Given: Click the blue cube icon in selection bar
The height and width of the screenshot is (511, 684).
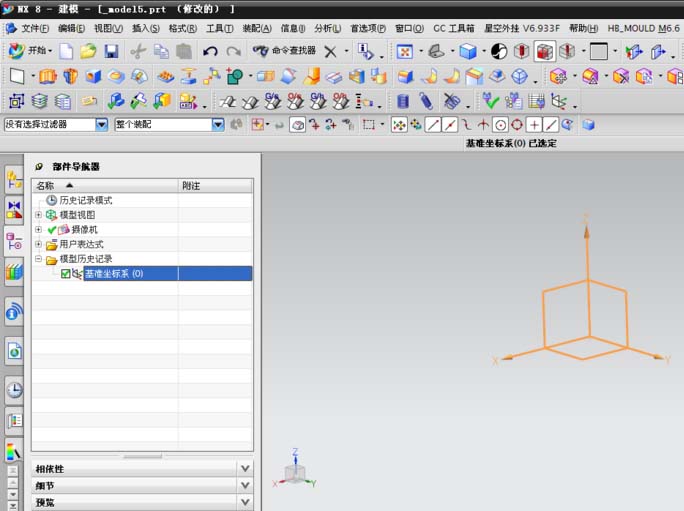Looking at the screenshot, I should [x=588, y=125].
